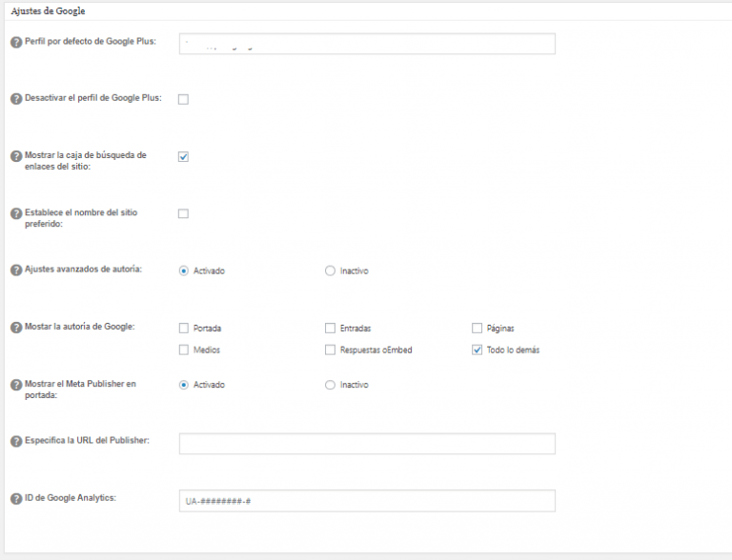Click the 'Especifica la URL del Publisher:' label
This screenshot has height=560, width=732.
(x=88, y=441)
